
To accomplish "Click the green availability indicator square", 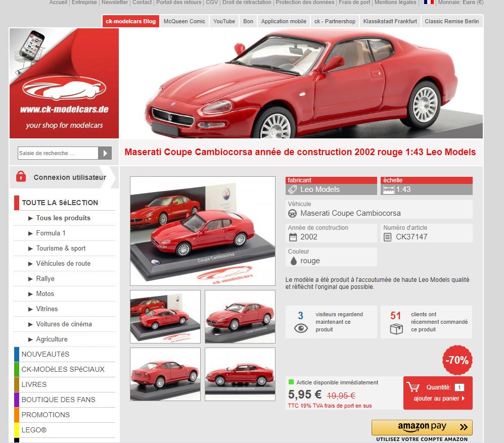I will [291, 382].
